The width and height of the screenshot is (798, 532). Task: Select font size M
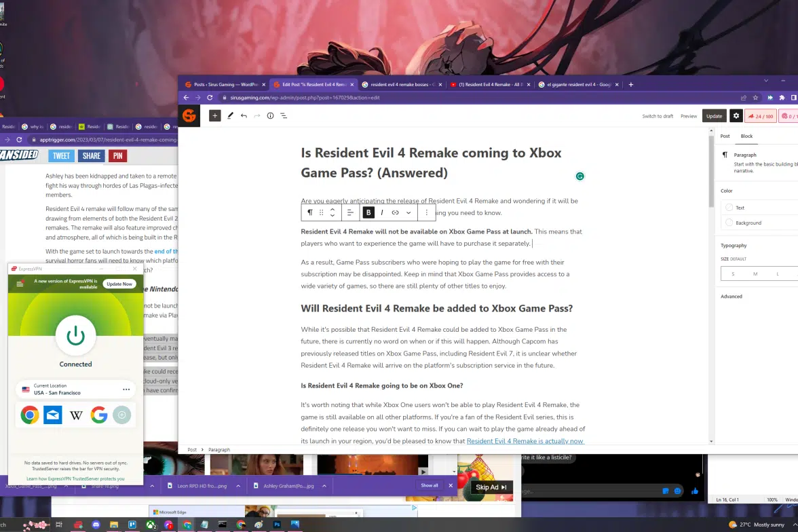[x=755, y=274]
